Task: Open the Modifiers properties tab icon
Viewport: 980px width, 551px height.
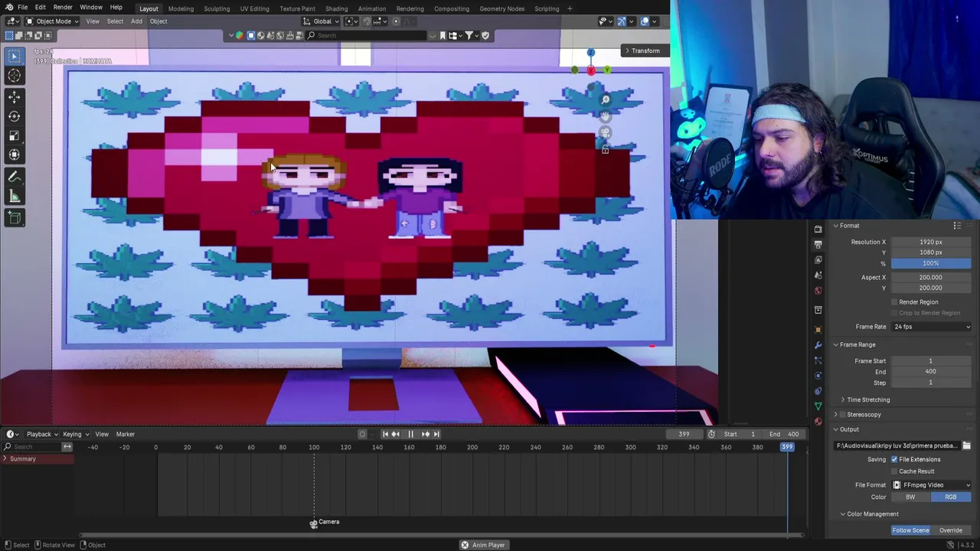Action: pyautogui.click(x=818, y=345)
